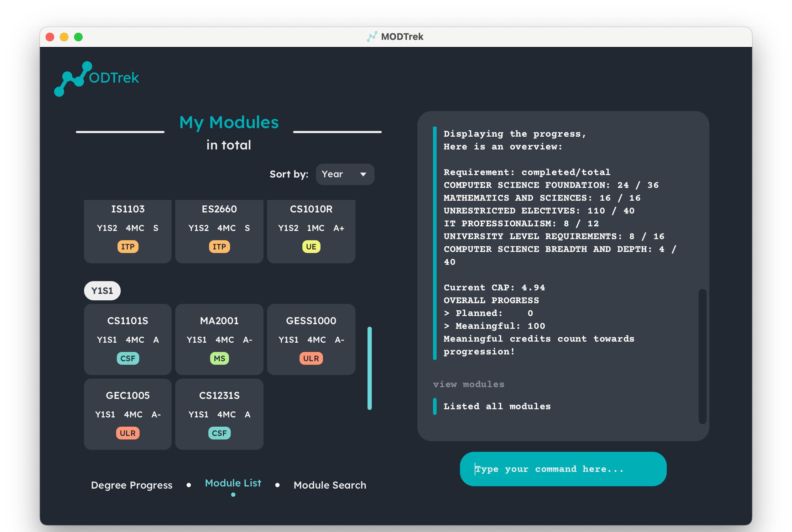Click 'OVERALL PROGRESS' line
Image resolution: width=792 pixels, height=532 pixels.
pyautogui.click(x=491, y=300)
